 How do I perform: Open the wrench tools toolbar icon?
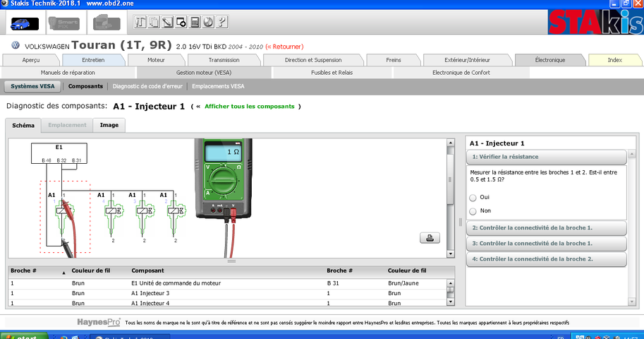pos(140,22)
